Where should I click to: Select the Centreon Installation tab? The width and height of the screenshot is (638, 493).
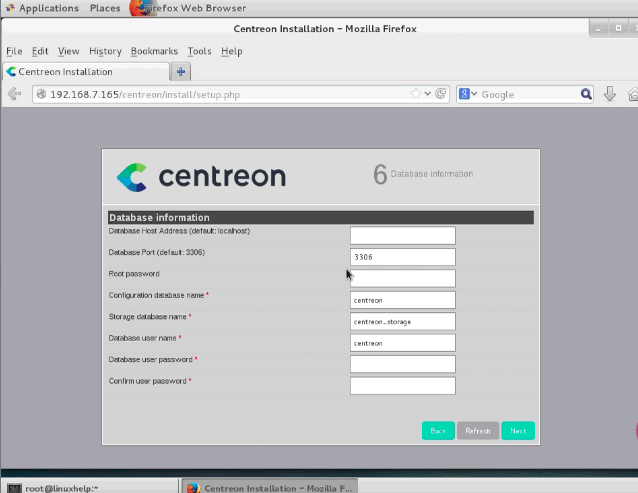pos(85,72)
